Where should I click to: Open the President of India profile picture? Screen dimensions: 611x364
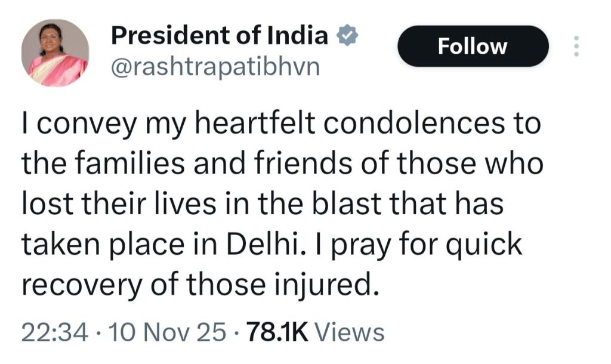(55, 53)
